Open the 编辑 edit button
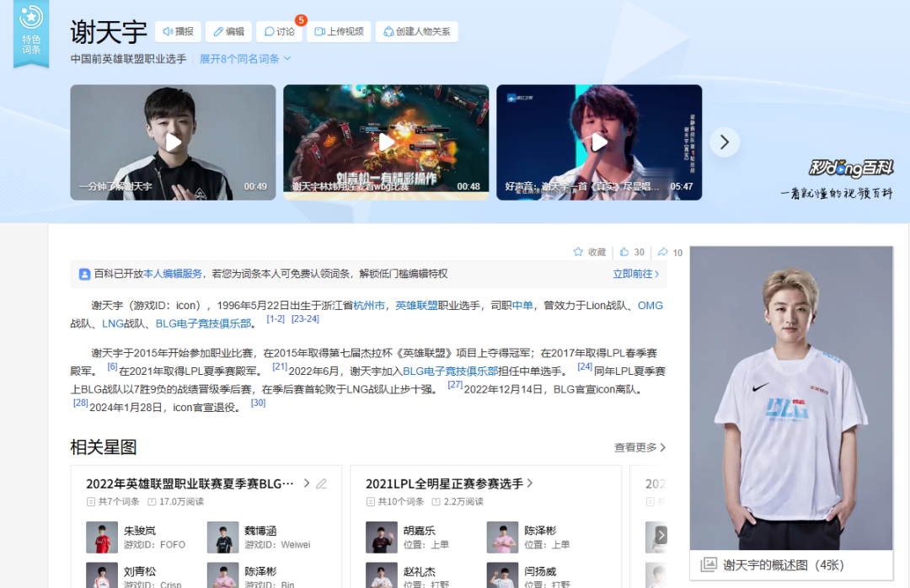The image size is (910, 588). (228, 31)
